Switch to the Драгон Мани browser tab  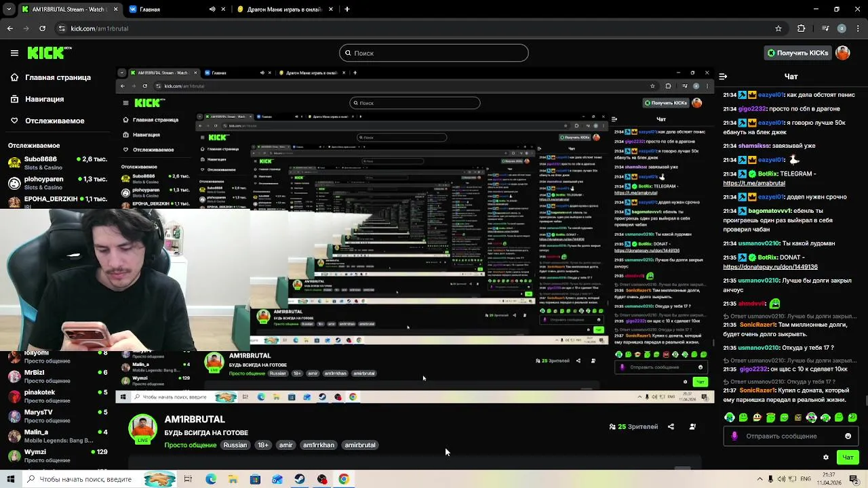point(283,9)
